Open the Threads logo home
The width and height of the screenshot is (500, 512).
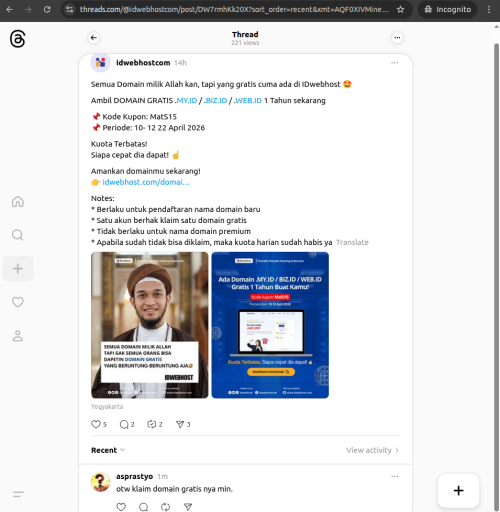click(17, 39)
